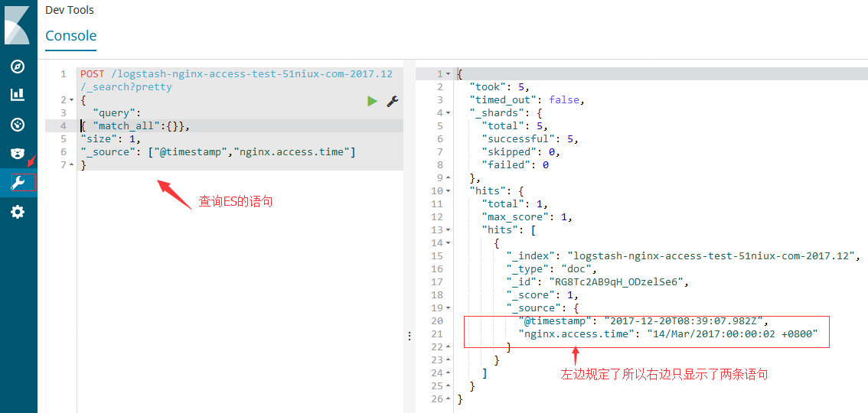Switch to the Console tab
This screenshot has height=413, width=868.
point(70,36)
